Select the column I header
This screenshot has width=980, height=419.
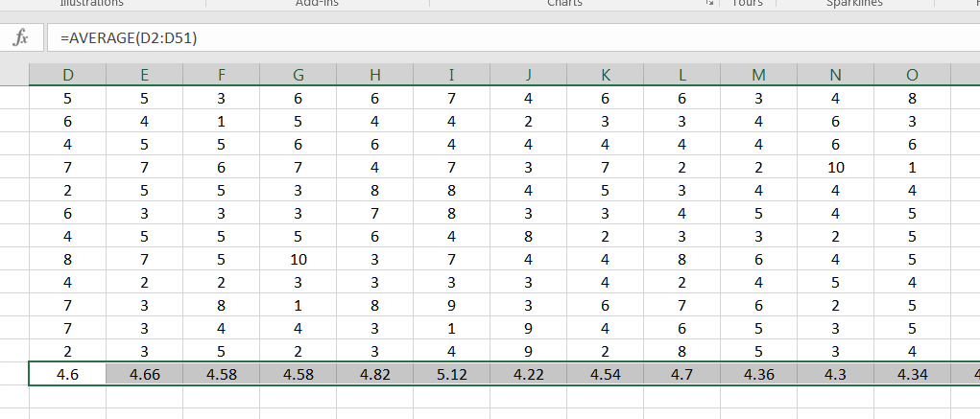(x=451, y=75)
